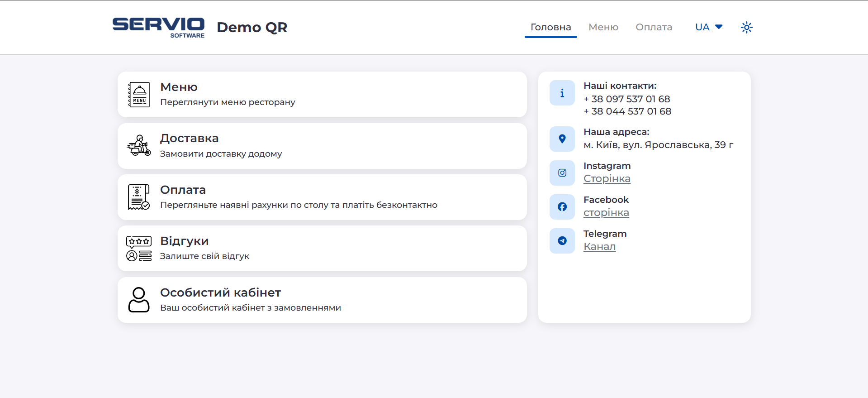Open the UA language dropdown
The image size is (868, 398).
pyautogui.click(x=708, y=27)
